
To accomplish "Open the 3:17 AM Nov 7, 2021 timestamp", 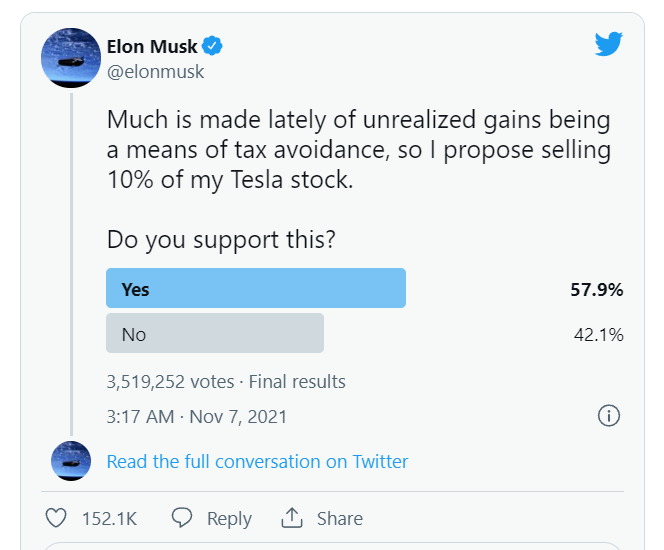I will 196,416.
